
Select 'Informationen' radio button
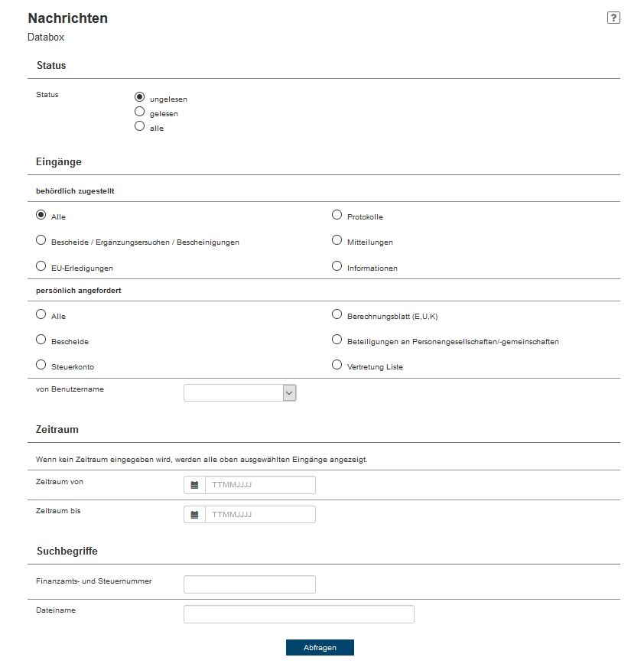(337, 266)
